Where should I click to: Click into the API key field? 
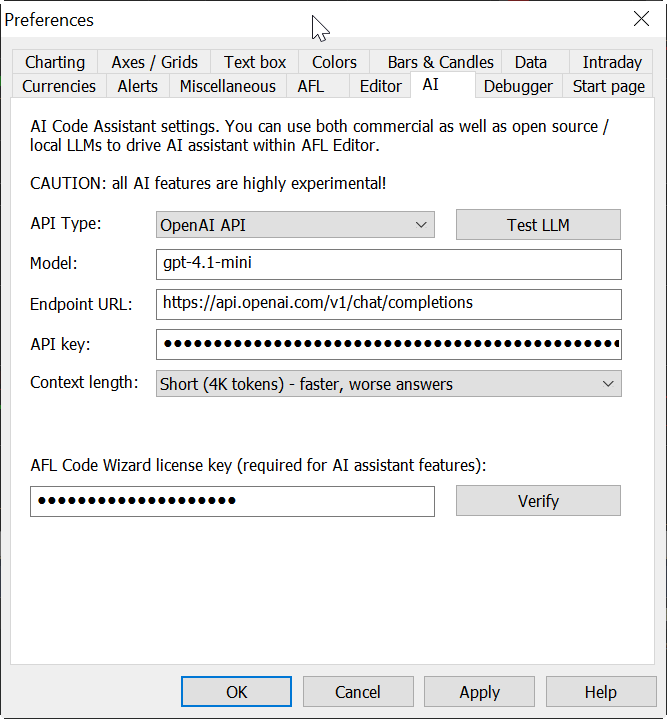(388, 344)
